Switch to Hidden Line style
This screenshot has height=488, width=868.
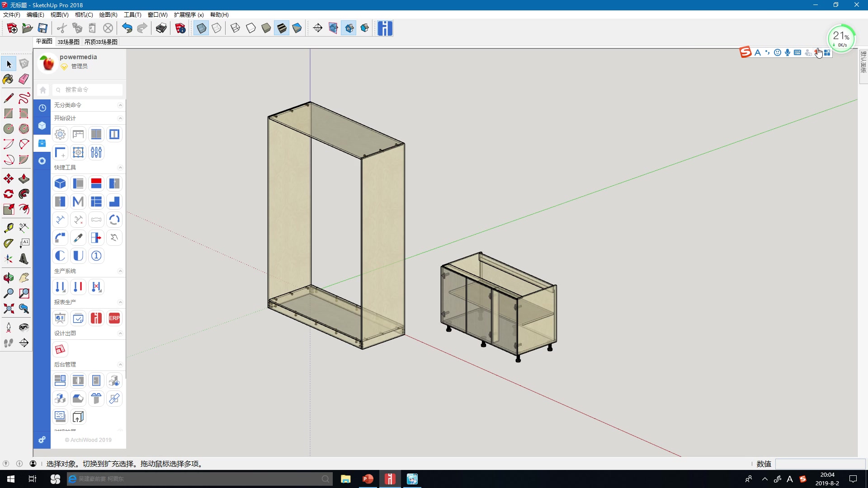(250, 28)
